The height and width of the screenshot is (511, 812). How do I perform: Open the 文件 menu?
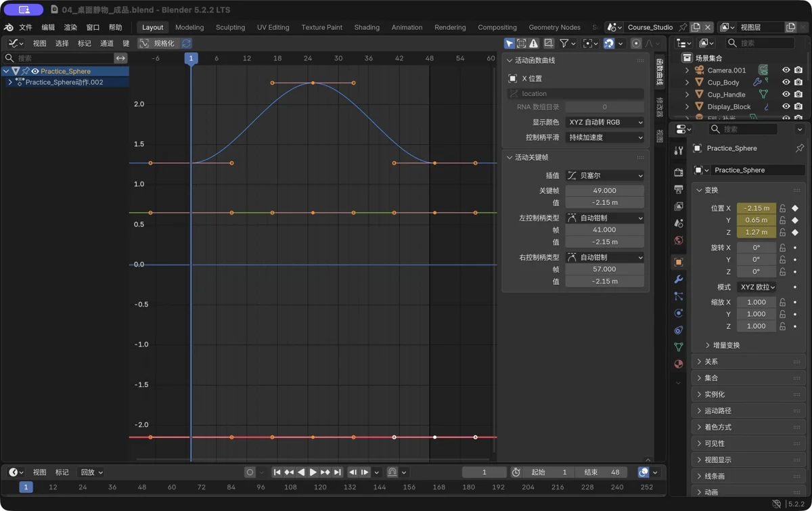(26, 28)
